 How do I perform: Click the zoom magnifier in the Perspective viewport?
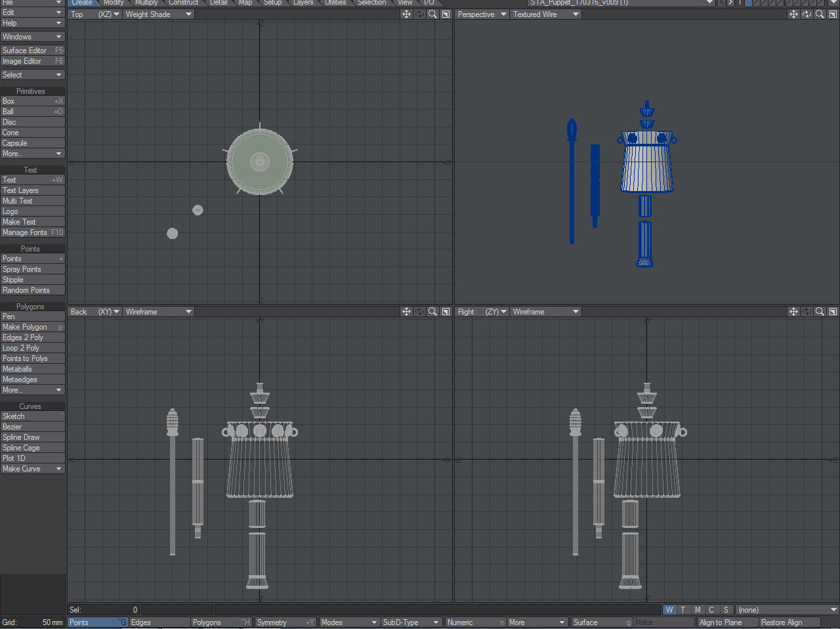(820, 14)
